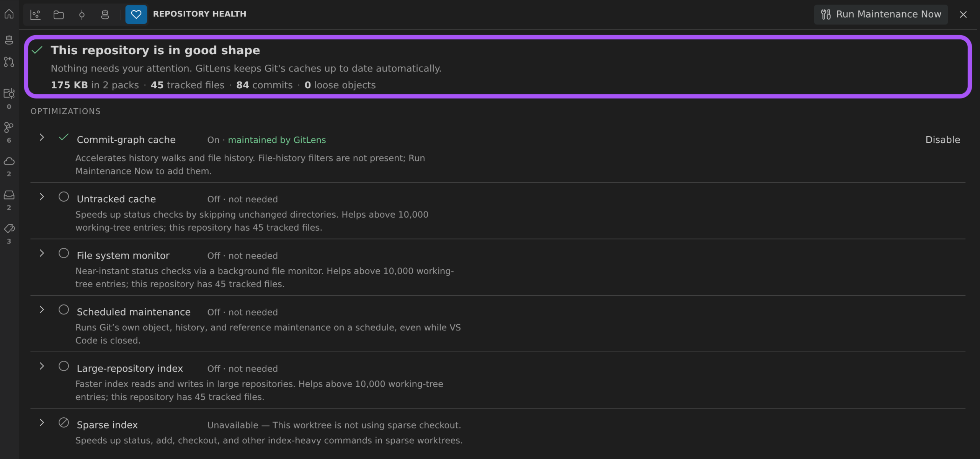
Task: Click the 'Commit-graph cache' label
Action: point(126,140)
